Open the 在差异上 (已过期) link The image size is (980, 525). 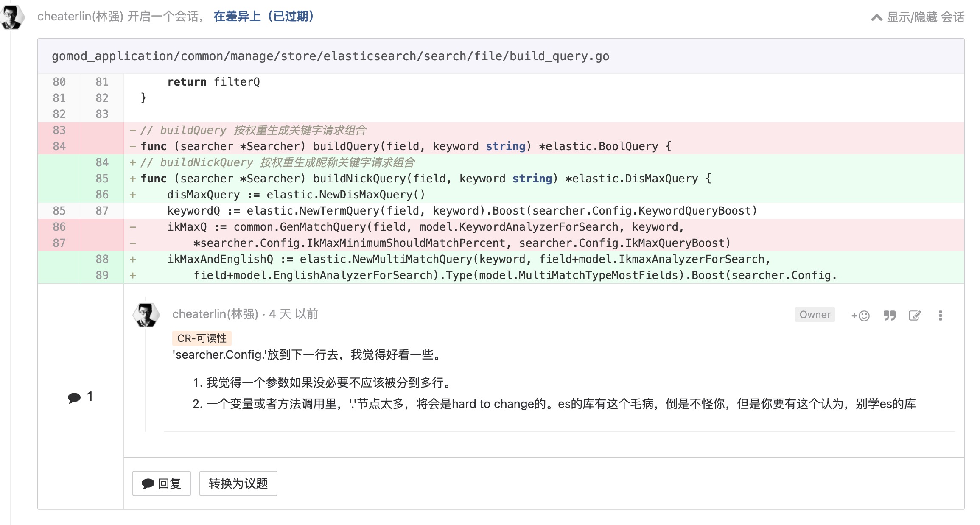point(263,17)
